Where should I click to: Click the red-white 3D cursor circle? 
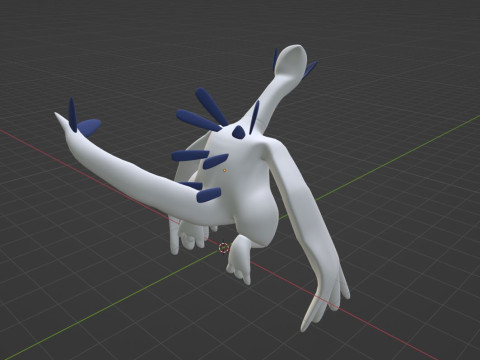coord(224,248)
